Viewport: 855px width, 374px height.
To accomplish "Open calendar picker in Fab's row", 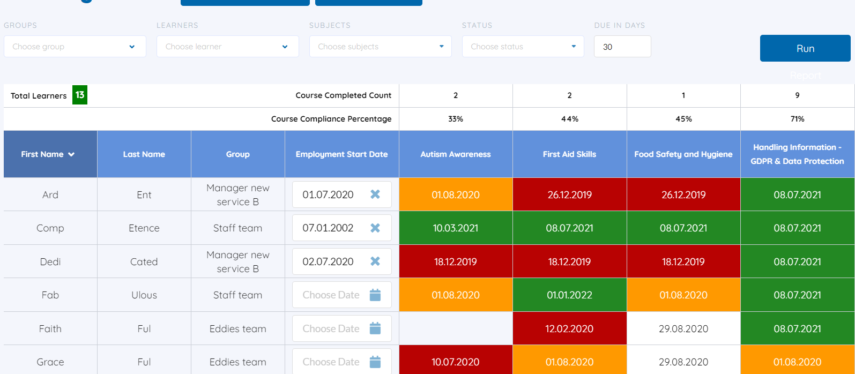I will tap(375, 295).
